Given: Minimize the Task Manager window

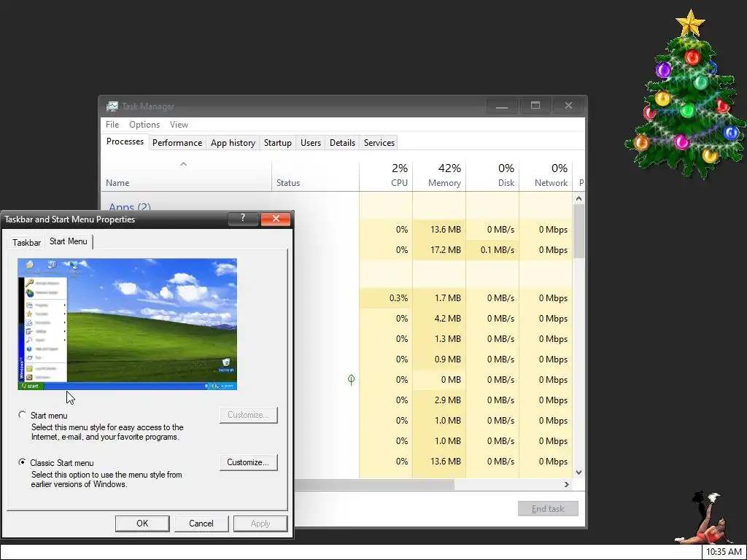Looking at the screenshot, I should pos(501,106).
